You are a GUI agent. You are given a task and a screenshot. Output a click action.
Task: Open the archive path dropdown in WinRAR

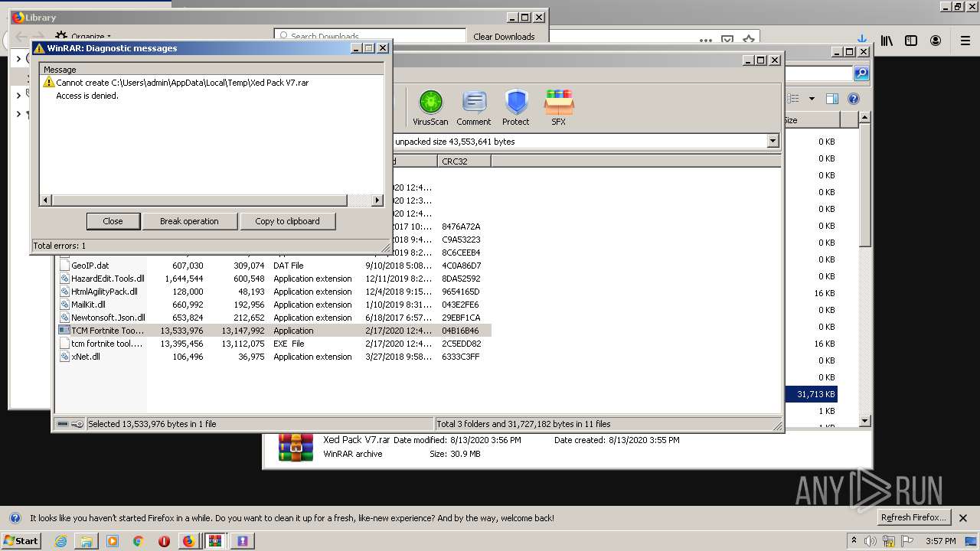click(773, 141)
